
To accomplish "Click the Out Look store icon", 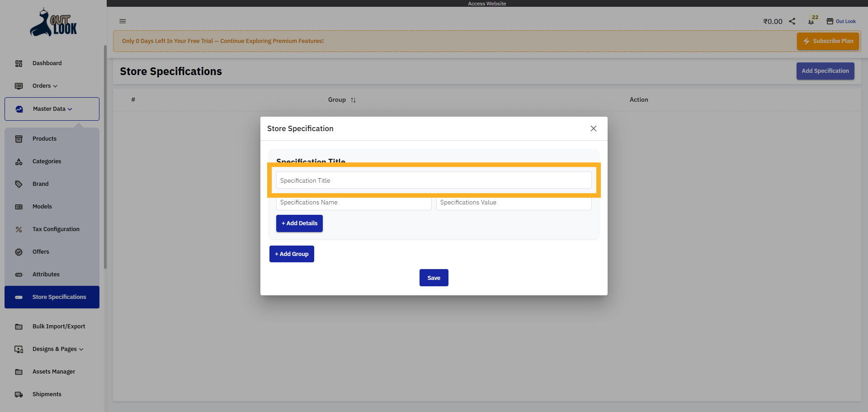I will (830, 21).
